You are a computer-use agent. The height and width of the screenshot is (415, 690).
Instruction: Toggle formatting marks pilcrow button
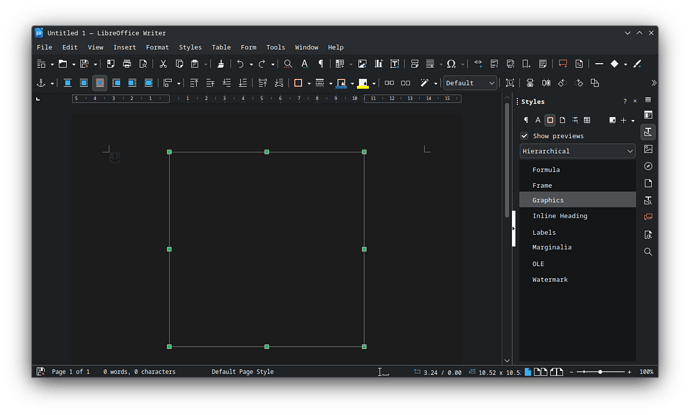323,64
